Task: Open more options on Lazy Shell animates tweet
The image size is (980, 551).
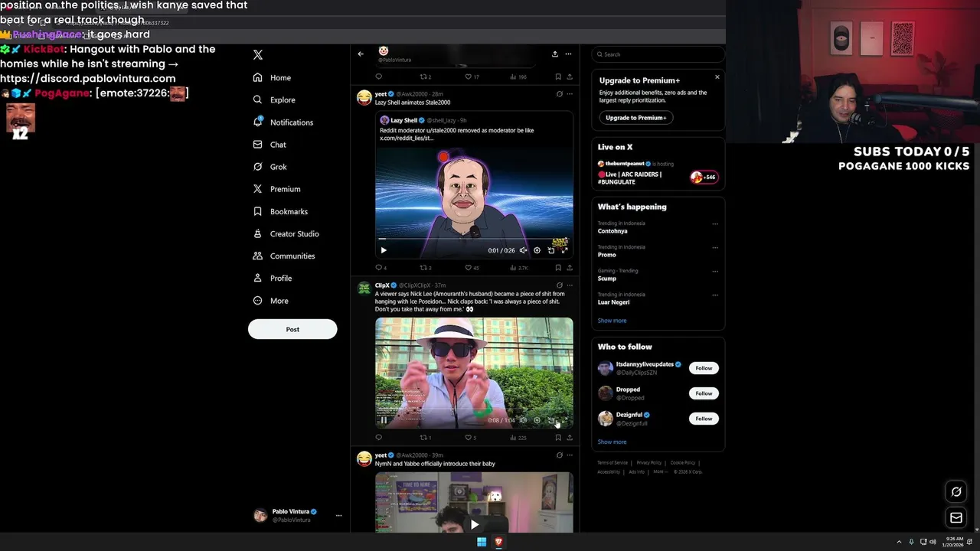Action: point(569,93)
